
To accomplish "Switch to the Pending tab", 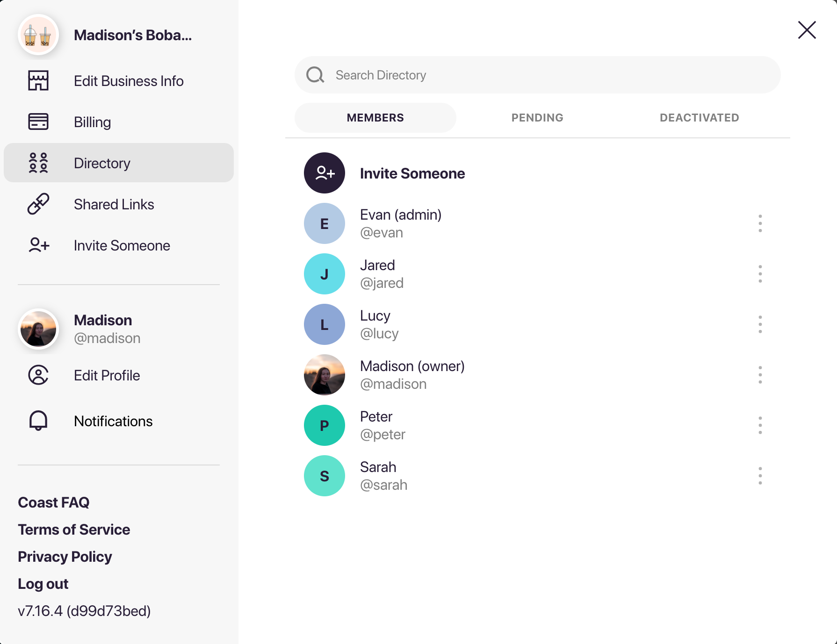I will pos(537,118).
